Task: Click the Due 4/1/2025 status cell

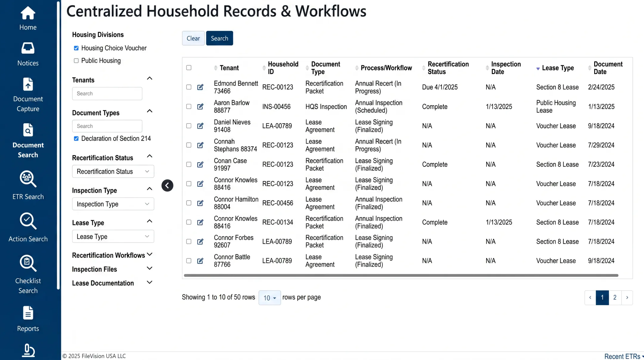Action: [x=440, y=87]
